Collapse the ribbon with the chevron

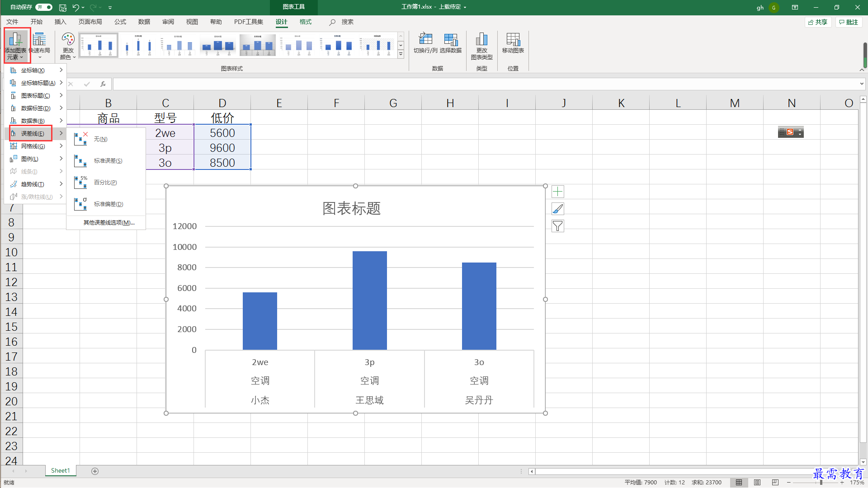pos(862,70)
